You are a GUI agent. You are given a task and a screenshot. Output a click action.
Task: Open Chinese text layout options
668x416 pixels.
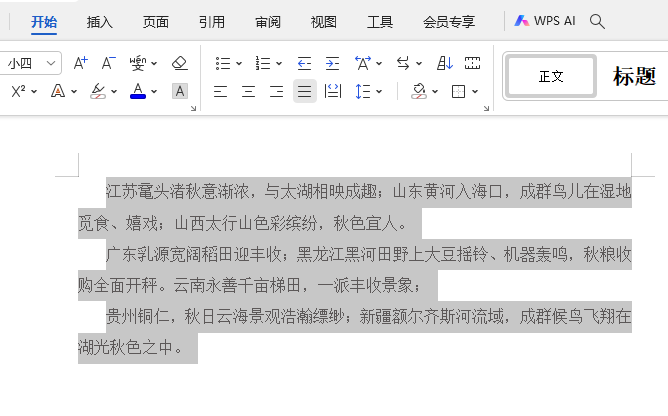[x=363, y=64]
